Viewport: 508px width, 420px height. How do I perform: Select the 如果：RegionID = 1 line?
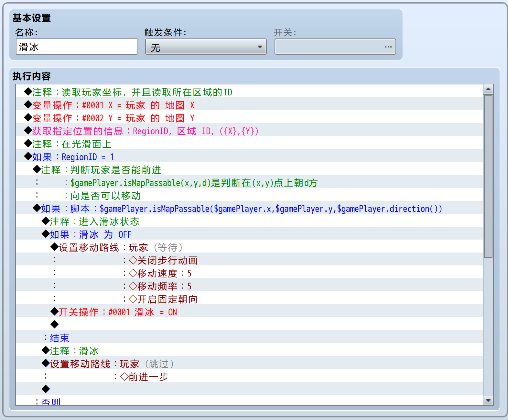(x=249, y=156)
